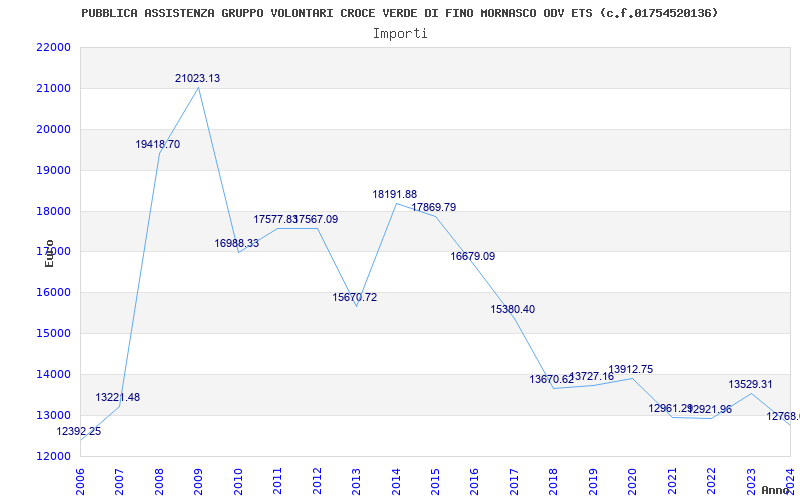
Task: Click the data label 15380.40
Action: click(x=513, y=309)
